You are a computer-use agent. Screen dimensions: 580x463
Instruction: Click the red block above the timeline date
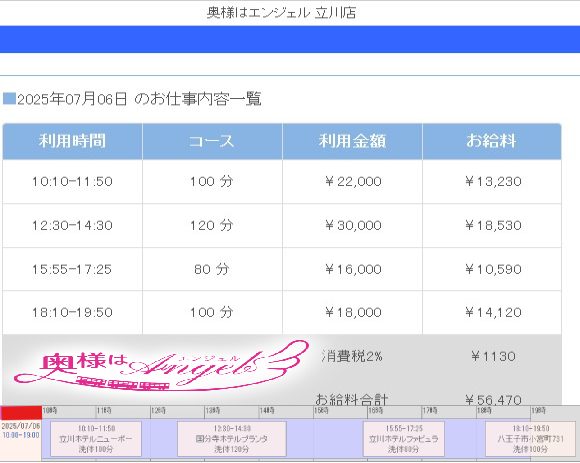click(21, 413)
